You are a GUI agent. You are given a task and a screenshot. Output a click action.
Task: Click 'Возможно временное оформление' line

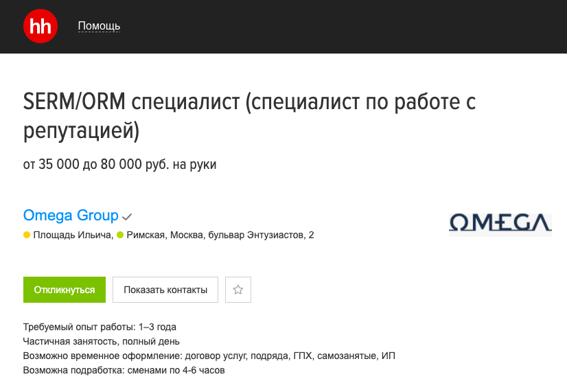click(x=209, y=356)
